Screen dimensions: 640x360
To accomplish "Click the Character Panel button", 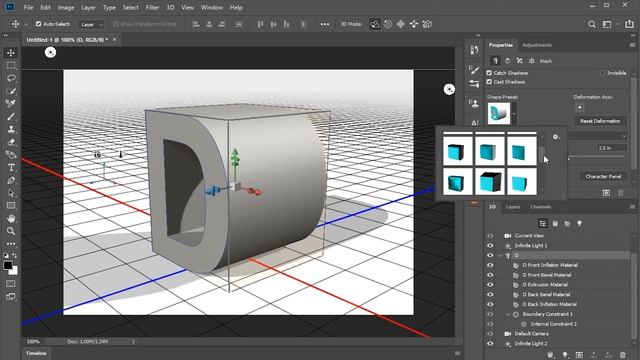I will point(603,176).
